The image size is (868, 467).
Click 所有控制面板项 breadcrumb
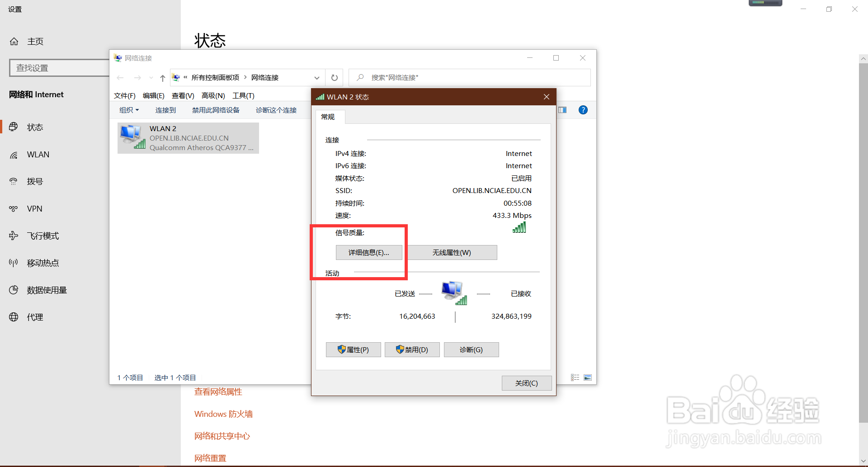[x=215, y=77]
